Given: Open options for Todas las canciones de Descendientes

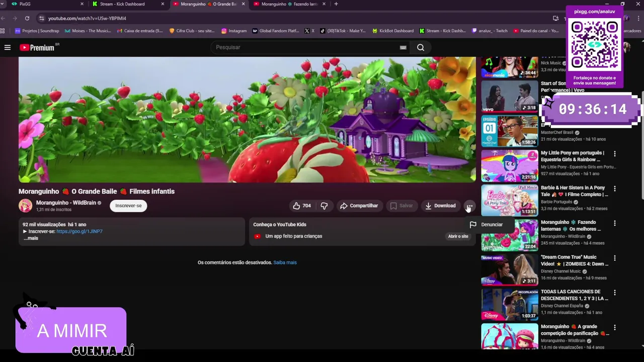Looking at the screenshot, I should [614, 293].
